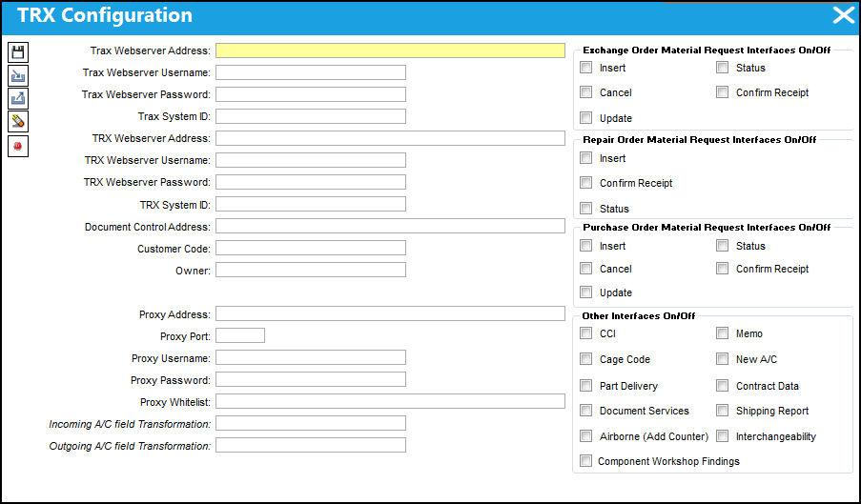Check the Contract Data option
The image size is (861, 504).
click(723, 386)
